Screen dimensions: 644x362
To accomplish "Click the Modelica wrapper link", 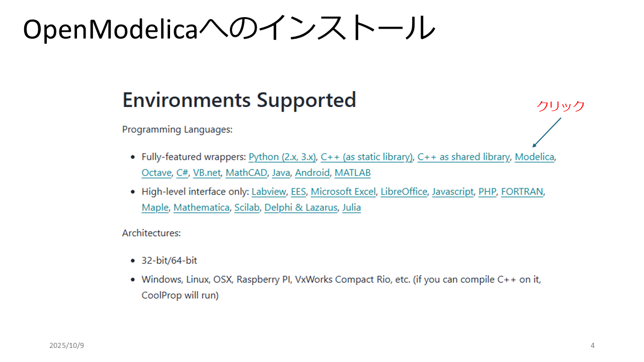I will point(534,157).
